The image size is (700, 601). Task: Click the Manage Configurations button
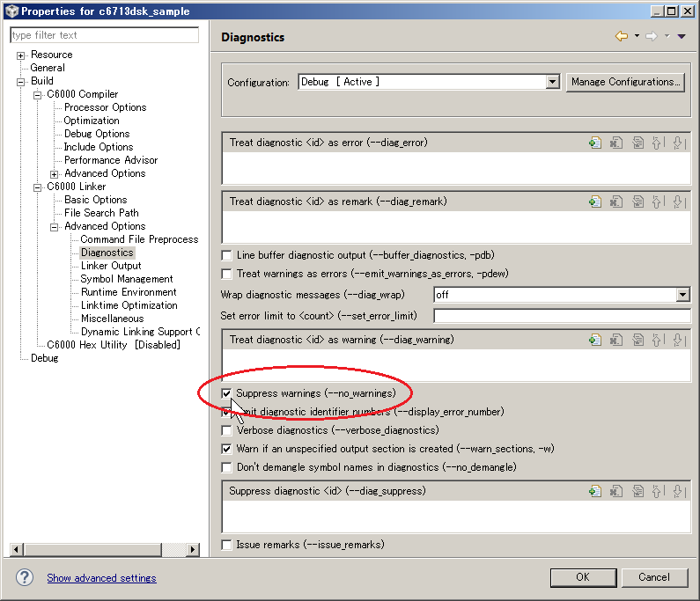[625, 82]
